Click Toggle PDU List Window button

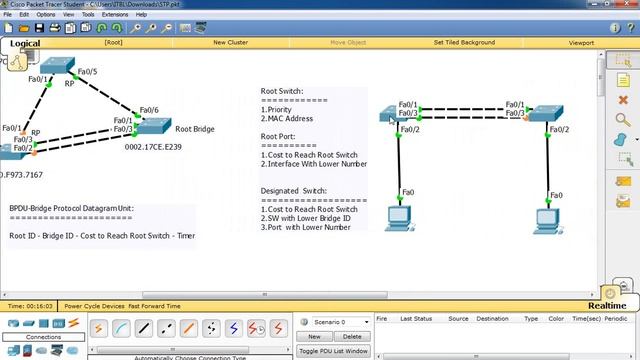click(x=333, y=351)
